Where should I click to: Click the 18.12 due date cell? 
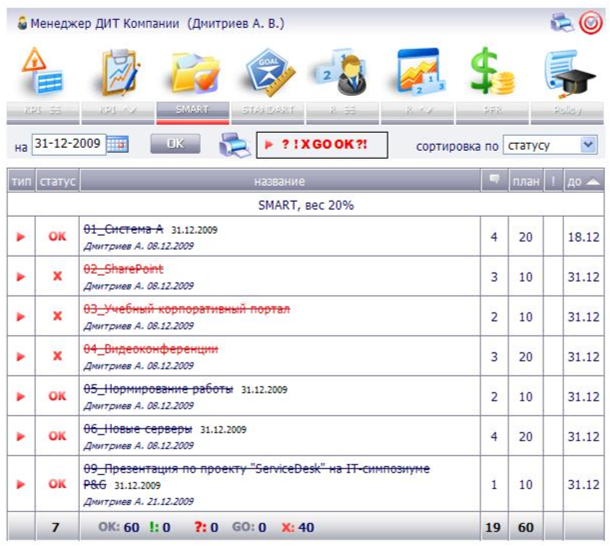[x=584, y=237]
